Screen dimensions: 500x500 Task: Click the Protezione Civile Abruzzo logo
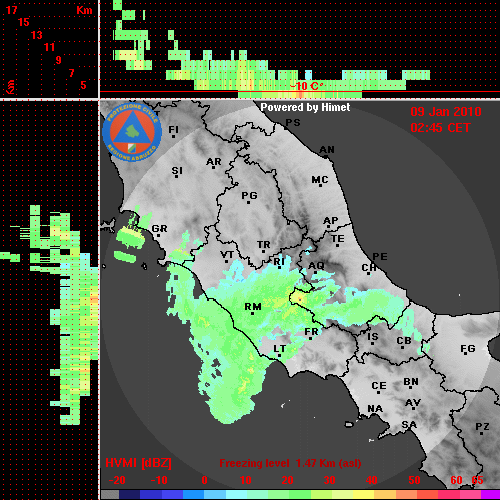(x=132, y=132)
